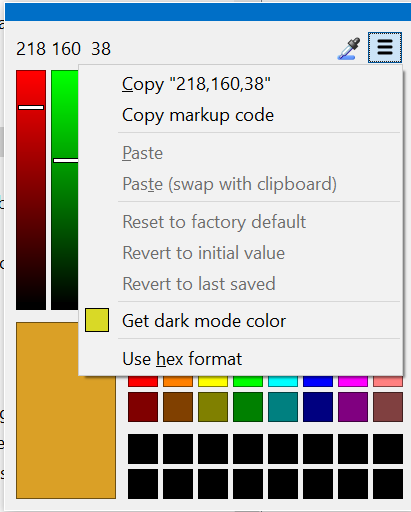
Task: Pick the navy blue palette swatch
Action: click(318, 407)
